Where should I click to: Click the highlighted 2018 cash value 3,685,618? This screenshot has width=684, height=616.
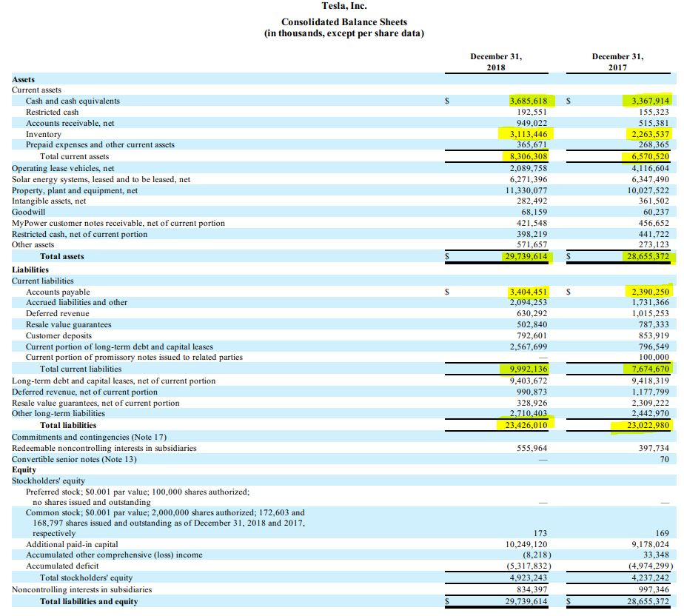click(528, 101)
